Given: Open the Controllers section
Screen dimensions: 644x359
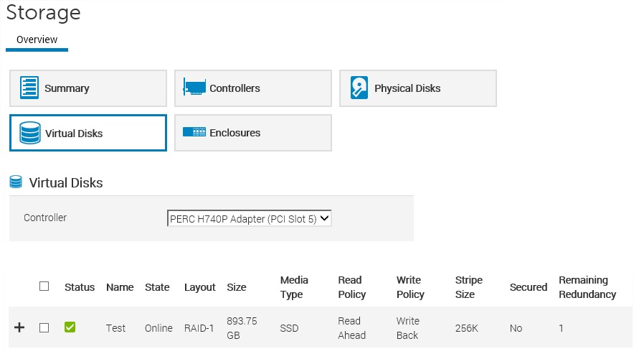Looking at the screenshot, I should pos(252,88).
